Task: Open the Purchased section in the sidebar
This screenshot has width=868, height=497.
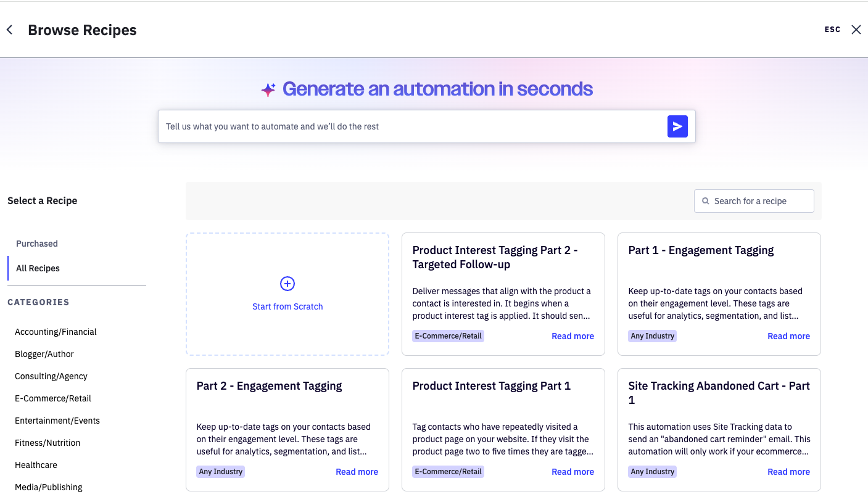Action: click(36, 244)
